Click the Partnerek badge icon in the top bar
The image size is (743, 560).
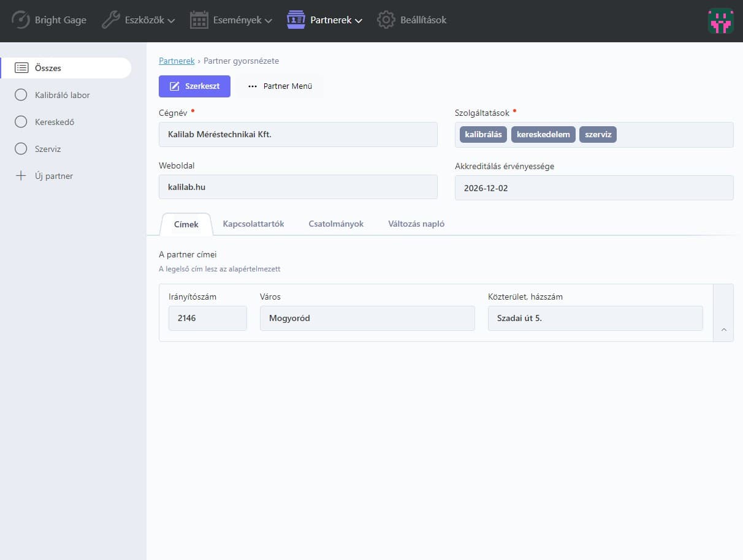[296, 20]
